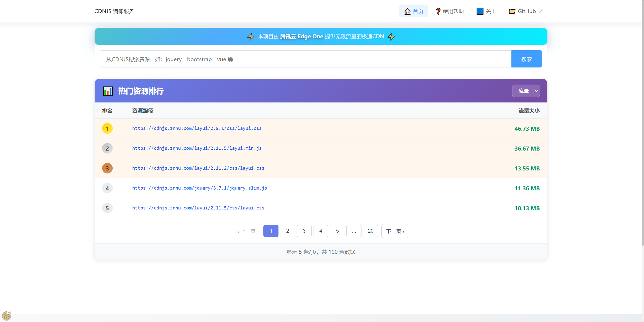This screenshot has height=322, width=644.
Task: Open the jquery.slim.js resource link
Action: [x=199, y=188]
